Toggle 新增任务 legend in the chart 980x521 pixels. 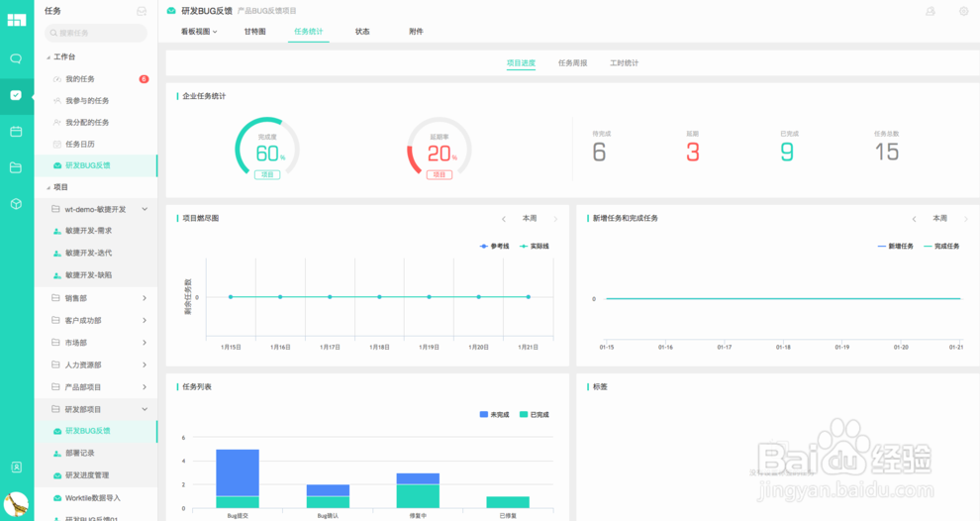895,246
